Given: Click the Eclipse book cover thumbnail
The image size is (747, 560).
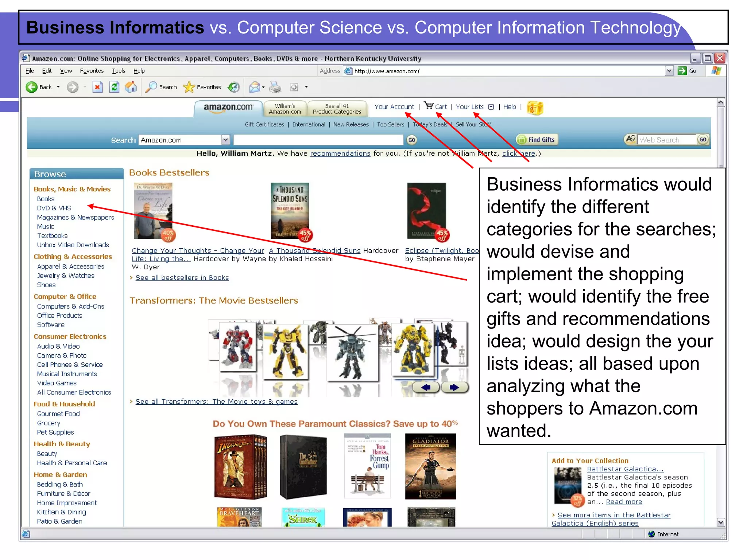Looking at the screenshot, I should click(427, 211).
